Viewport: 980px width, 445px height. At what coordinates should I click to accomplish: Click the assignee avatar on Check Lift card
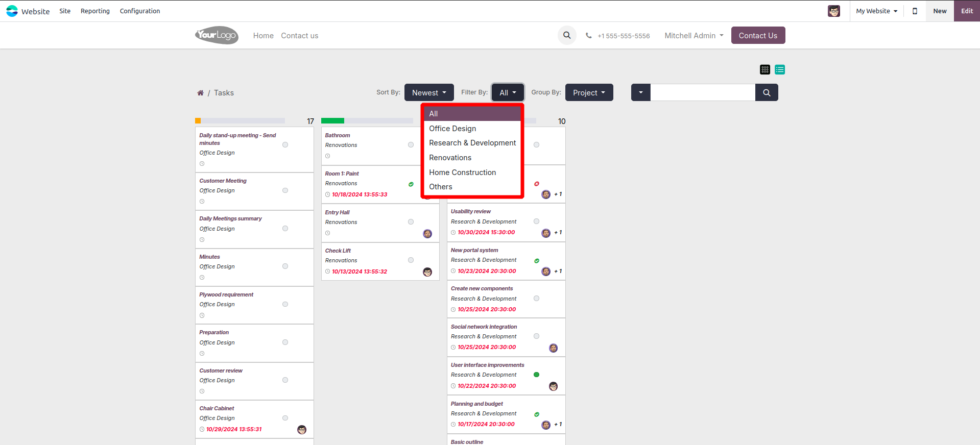[427, 272]
